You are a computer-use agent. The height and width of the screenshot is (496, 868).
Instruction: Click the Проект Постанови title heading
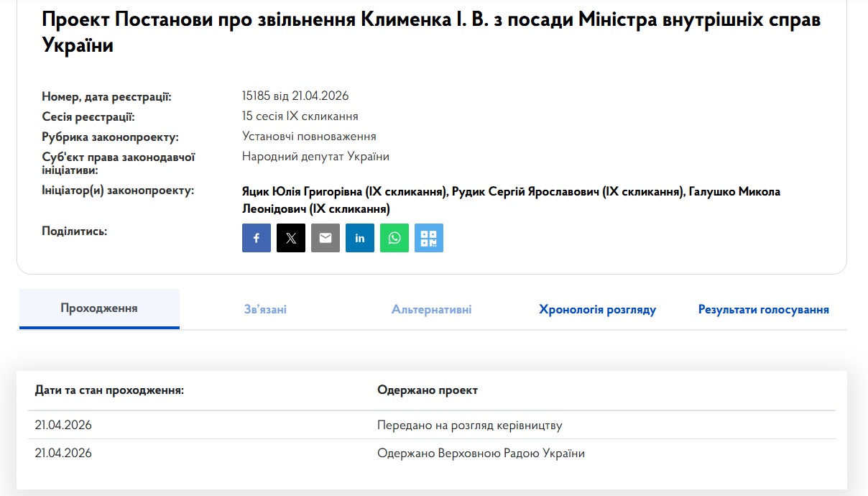(431, 32)
